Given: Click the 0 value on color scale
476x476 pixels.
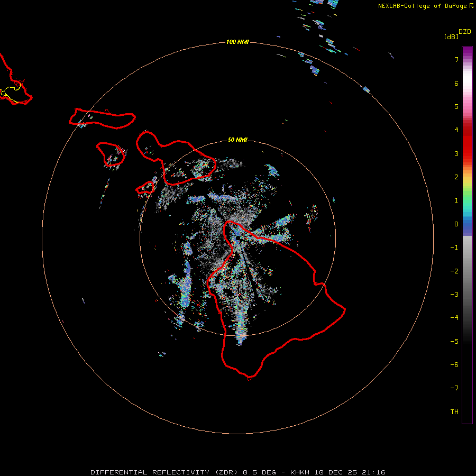Looking at the screenshot, I should click(456, 224).
